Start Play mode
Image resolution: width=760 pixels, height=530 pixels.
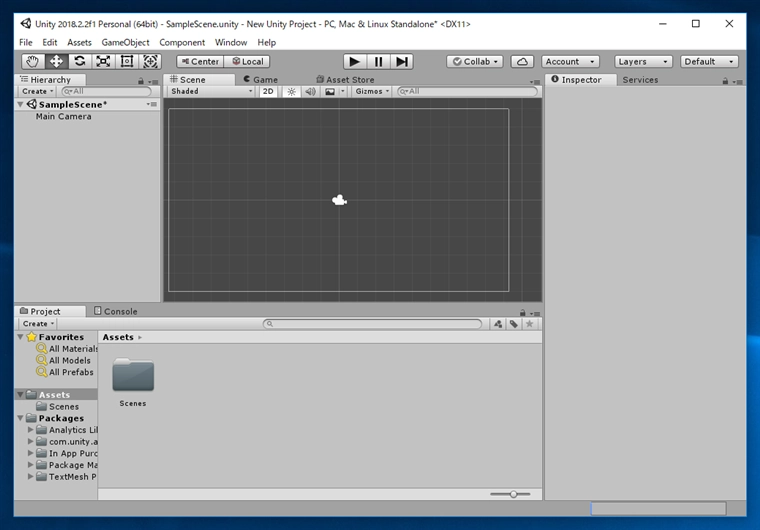[355, 62]
